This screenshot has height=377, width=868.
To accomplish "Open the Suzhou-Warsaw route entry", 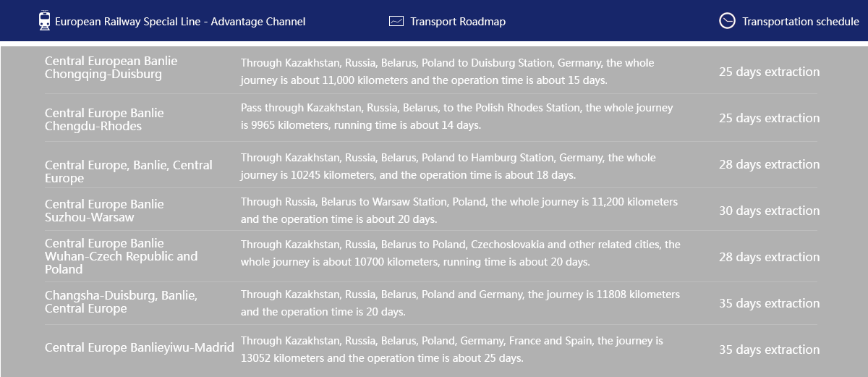I will [104, 211].
